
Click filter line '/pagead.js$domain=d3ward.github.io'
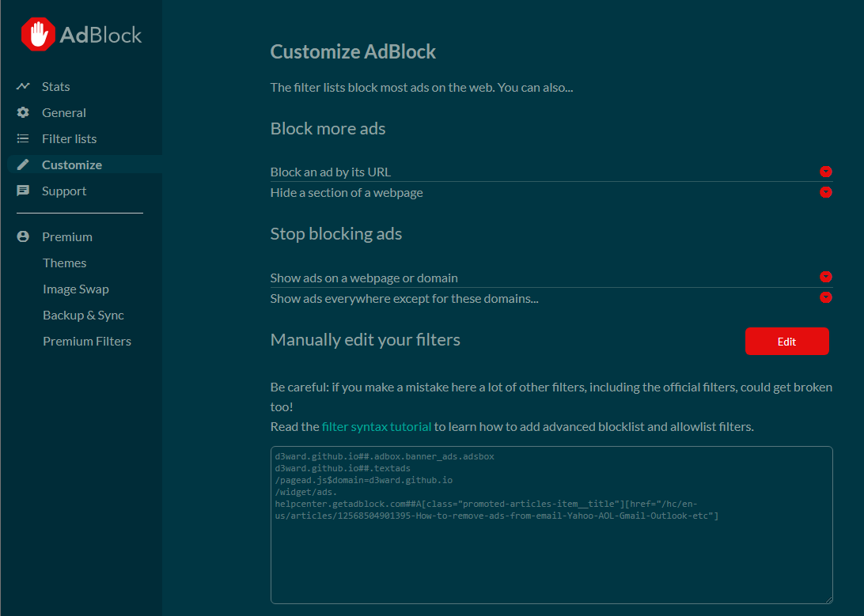pyautogui.click(x=364, y=480)
